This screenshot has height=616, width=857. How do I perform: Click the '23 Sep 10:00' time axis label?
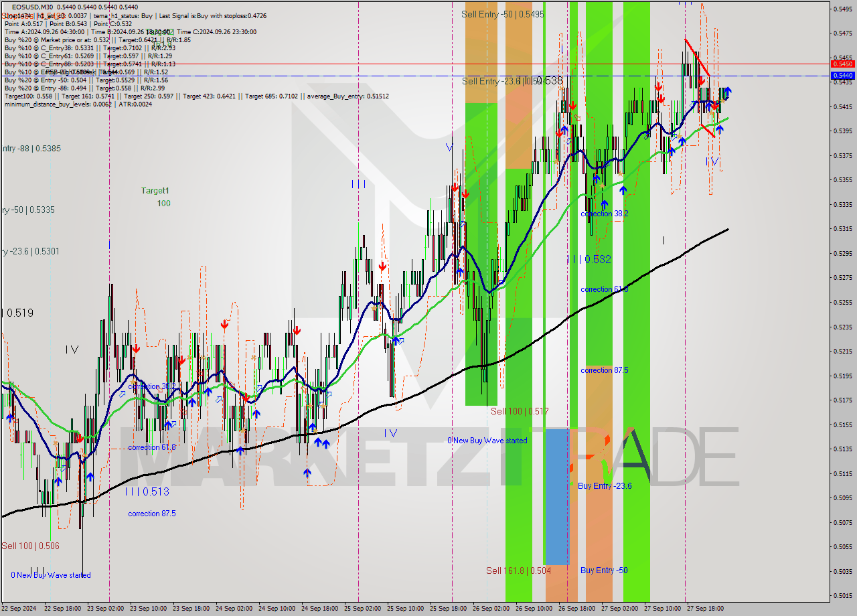149,609
